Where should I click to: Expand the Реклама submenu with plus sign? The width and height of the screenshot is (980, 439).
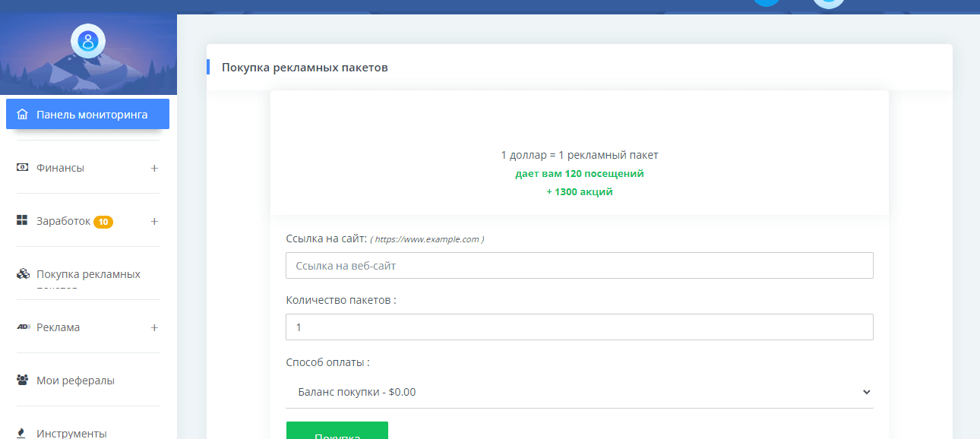[154, 327]
